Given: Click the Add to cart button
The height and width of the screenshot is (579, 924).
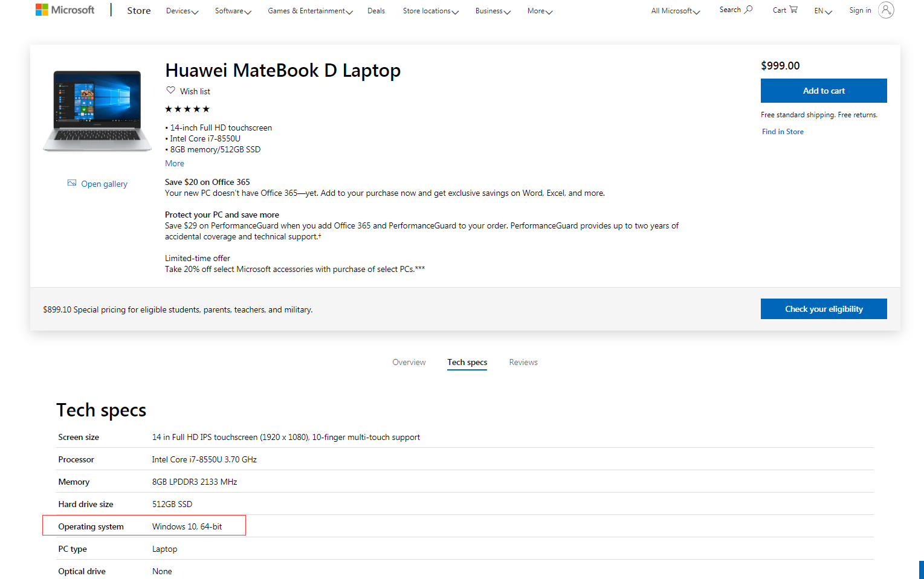Looking at the screenshot, I should 824,91.
